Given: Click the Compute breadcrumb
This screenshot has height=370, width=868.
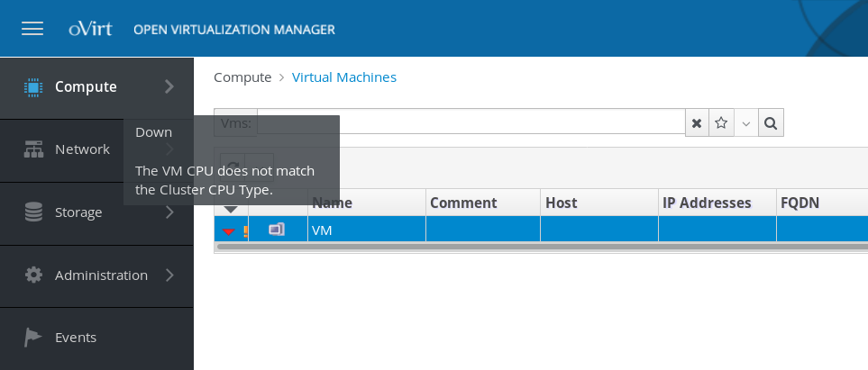Looking at the screenshot, I should tap(242, 77).
